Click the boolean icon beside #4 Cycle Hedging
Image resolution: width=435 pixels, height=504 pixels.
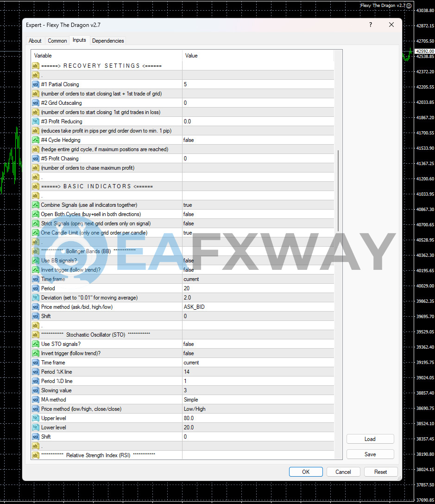35,140
